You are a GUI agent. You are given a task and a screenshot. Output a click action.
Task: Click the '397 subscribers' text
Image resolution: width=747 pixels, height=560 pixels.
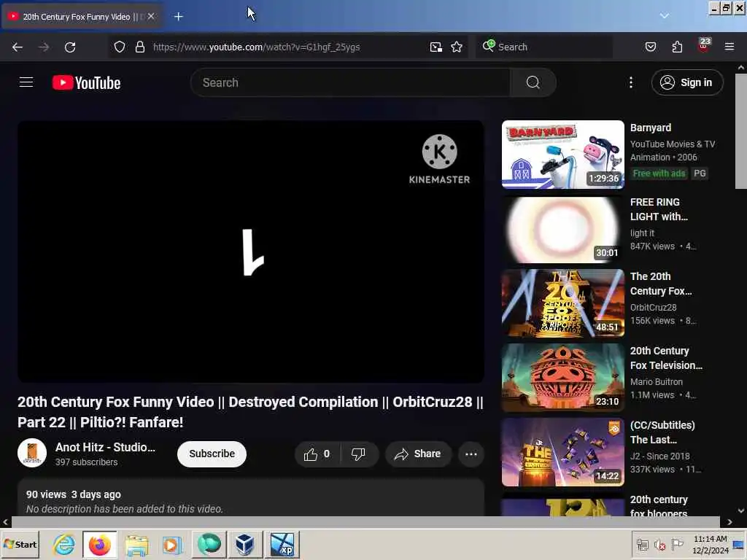click(86, 462)
